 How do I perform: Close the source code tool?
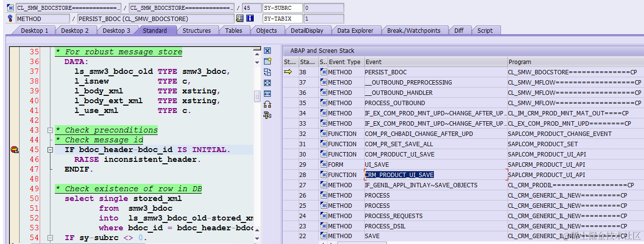coord(267,51)
